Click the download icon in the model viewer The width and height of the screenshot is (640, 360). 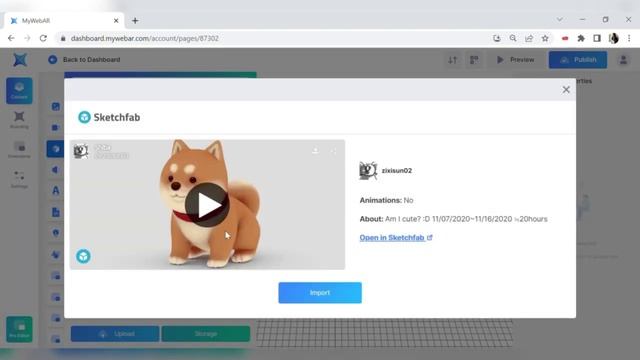coord(316,151)
